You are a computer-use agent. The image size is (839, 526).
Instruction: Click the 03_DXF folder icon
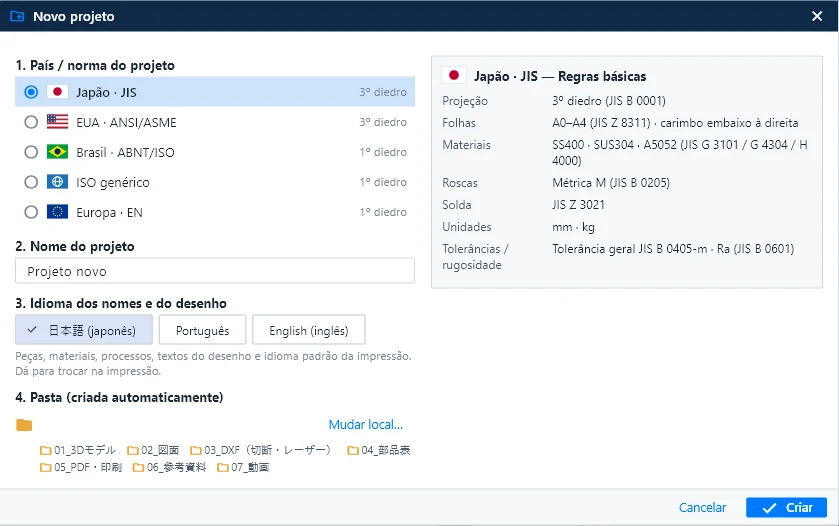(196, 451)
